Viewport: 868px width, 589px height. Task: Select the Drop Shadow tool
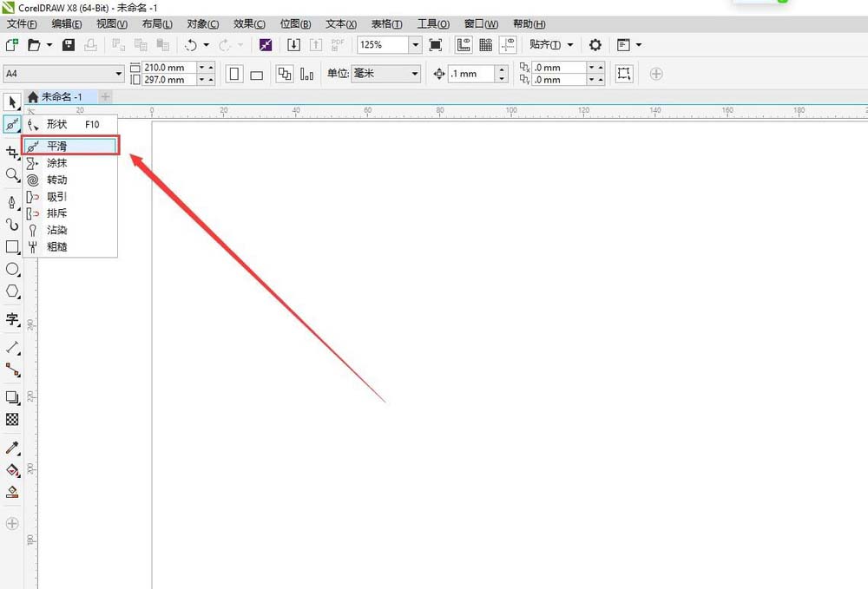pyautogui.click(x=12, y=397)
